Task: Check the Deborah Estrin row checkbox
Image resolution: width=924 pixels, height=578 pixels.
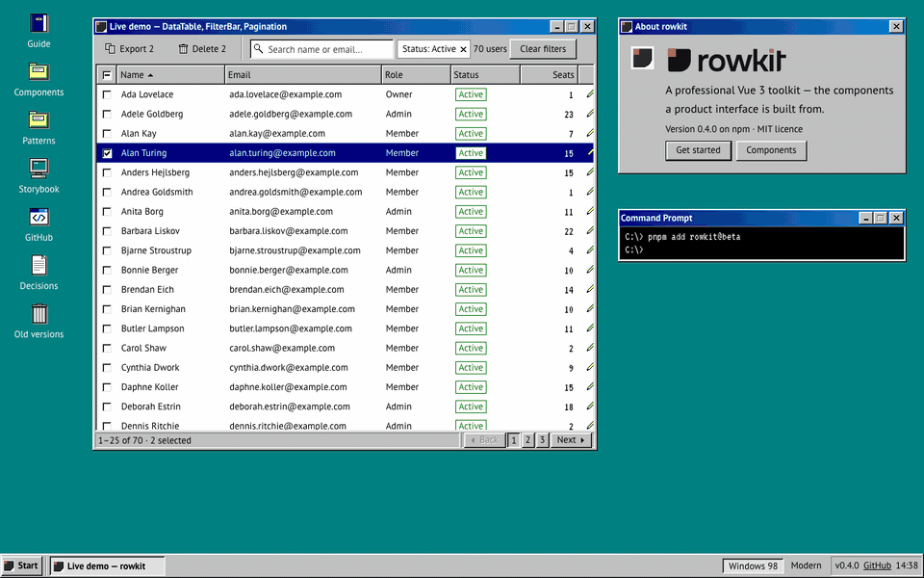Action: [107, 407]
